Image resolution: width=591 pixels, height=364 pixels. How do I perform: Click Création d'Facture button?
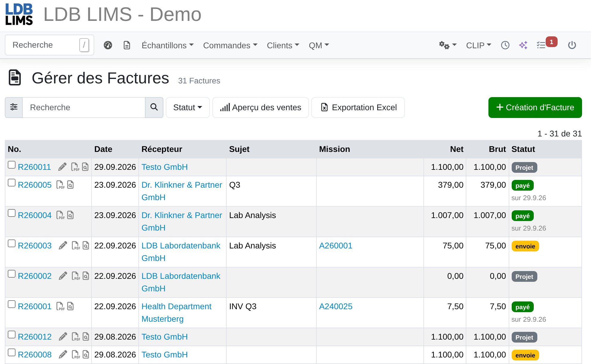click(x=535, y=107)
